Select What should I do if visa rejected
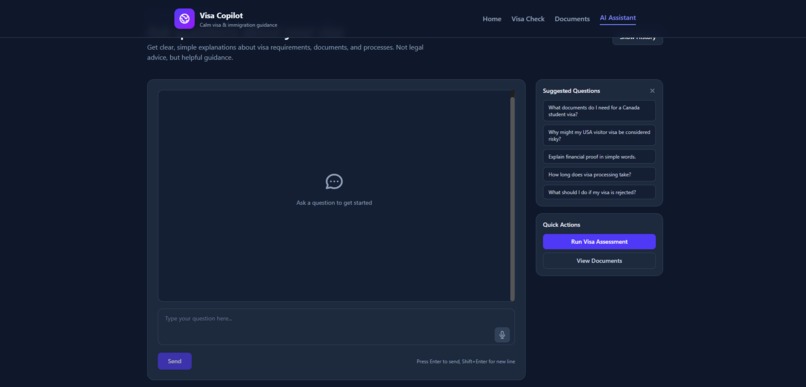Screen dimensions: 806x387 coord(599,192)
